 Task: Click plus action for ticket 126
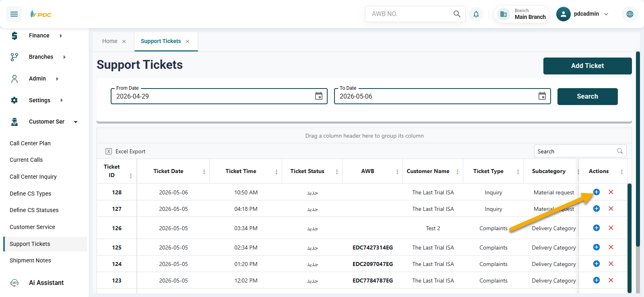pyautogui.click(x=597, y=228)
